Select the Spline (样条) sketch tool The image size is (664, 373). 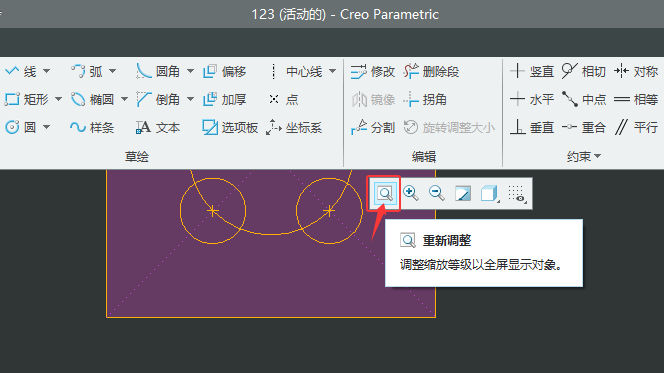click(x=92, y=127)
